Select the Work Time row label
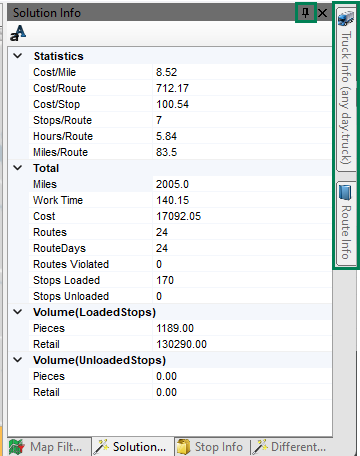Viewport: 360px width, 456px height. click(58, 200)
